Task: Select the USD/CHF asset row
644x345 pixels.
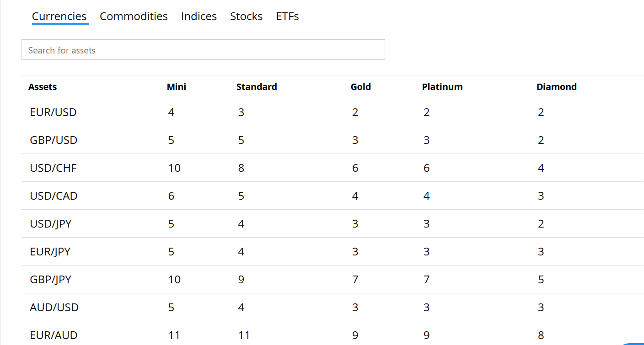Action: pos(333,168)
